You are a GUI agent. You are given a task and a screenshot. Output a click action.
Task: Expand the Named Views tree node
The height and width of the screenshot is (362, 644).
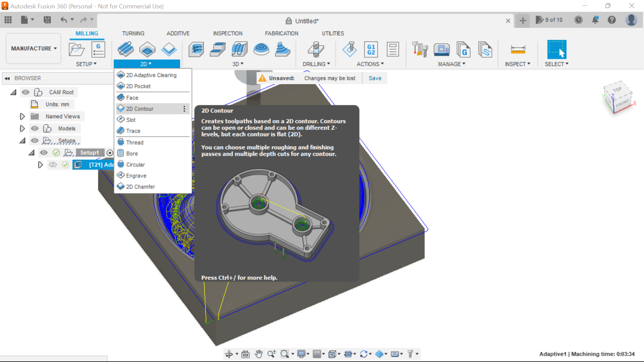pos(22,116)
